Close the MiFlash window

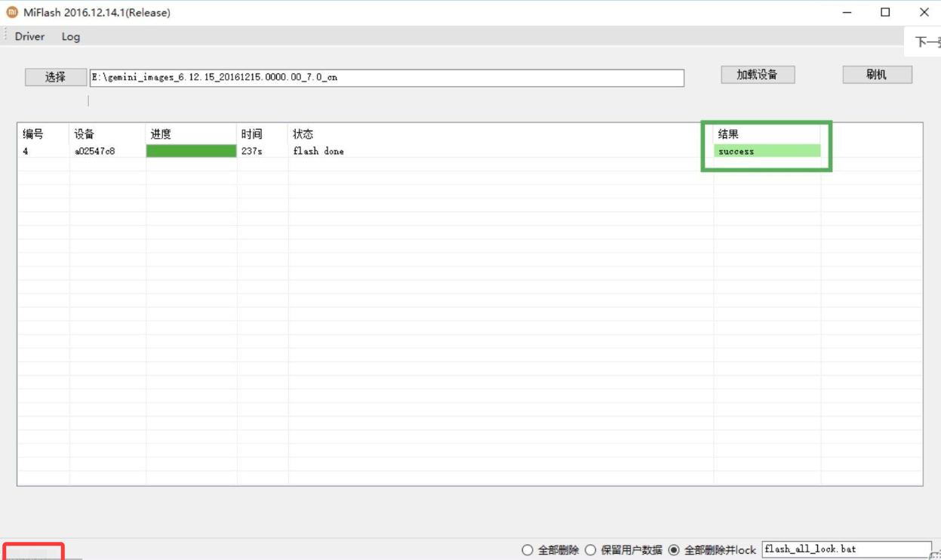tap(924, 12)
